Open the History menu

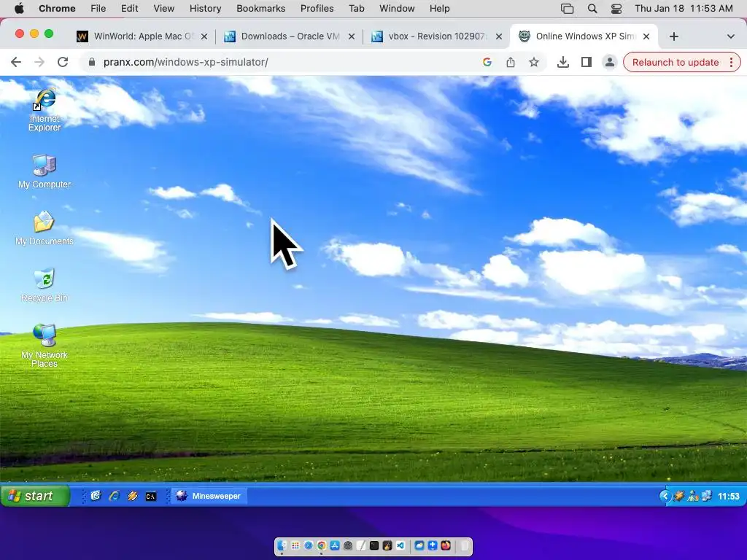tap(205, 9)
